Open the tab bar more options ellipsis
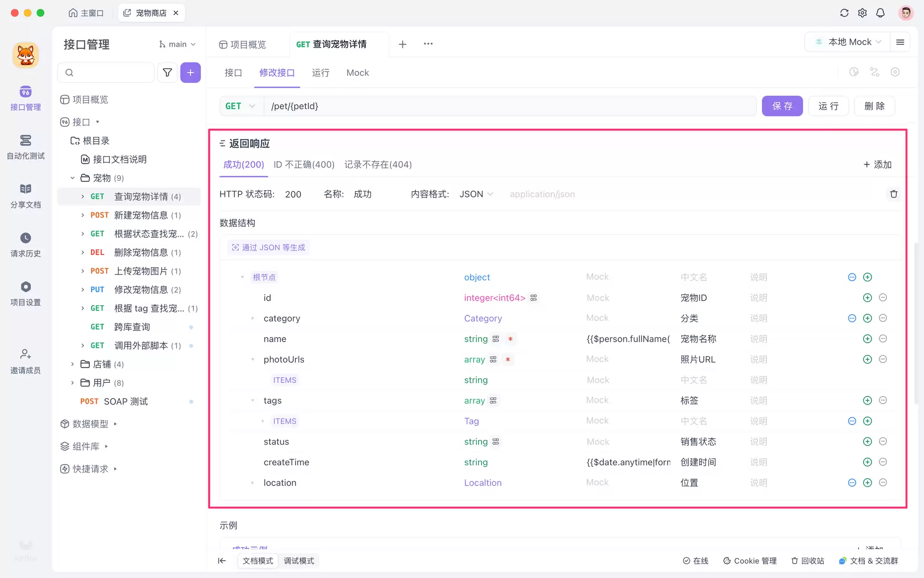This screenshot has height=578, width=924. [x=428, y=44]
